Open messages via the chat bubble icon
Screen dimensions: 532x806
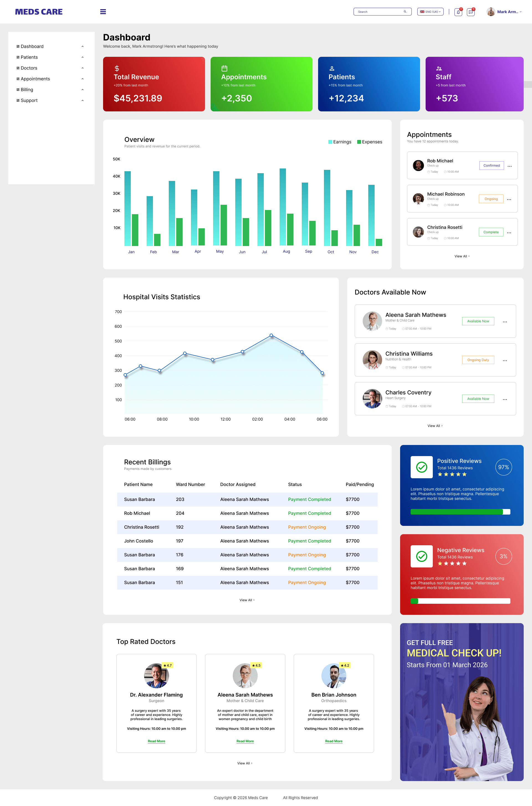coord(471,12)
